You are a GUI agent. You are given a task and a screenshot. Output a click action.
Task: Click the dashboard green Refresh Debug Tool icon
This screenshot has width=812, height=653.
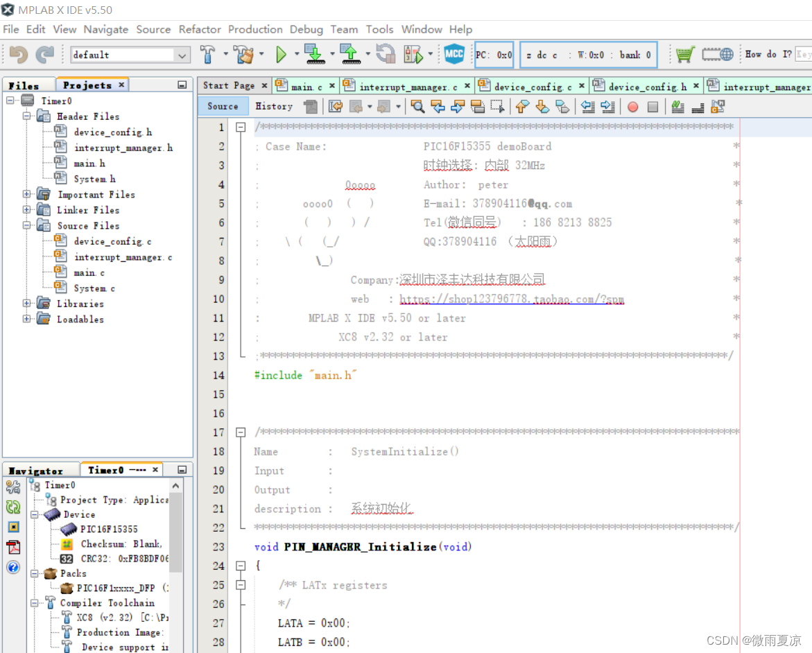click(13, 507)
